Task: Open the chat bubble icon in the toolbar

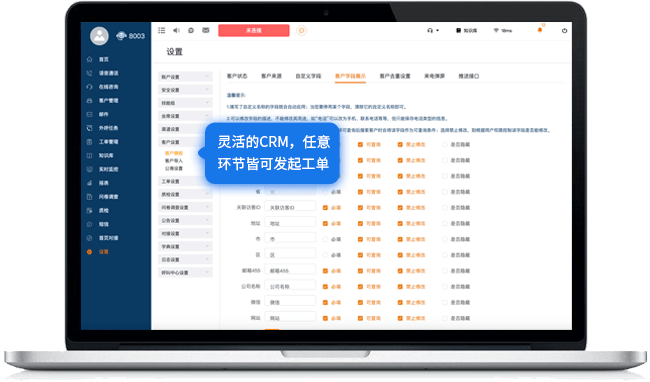Action: click(191, 30)
